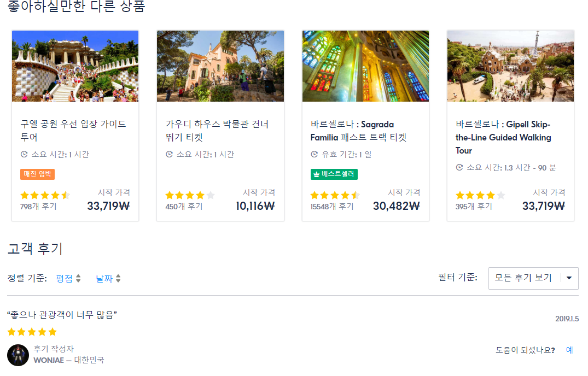The height and width of the screenshot is (376, 588).
Task: Click the 매진 임박 badge
Action: click(38, 174)
